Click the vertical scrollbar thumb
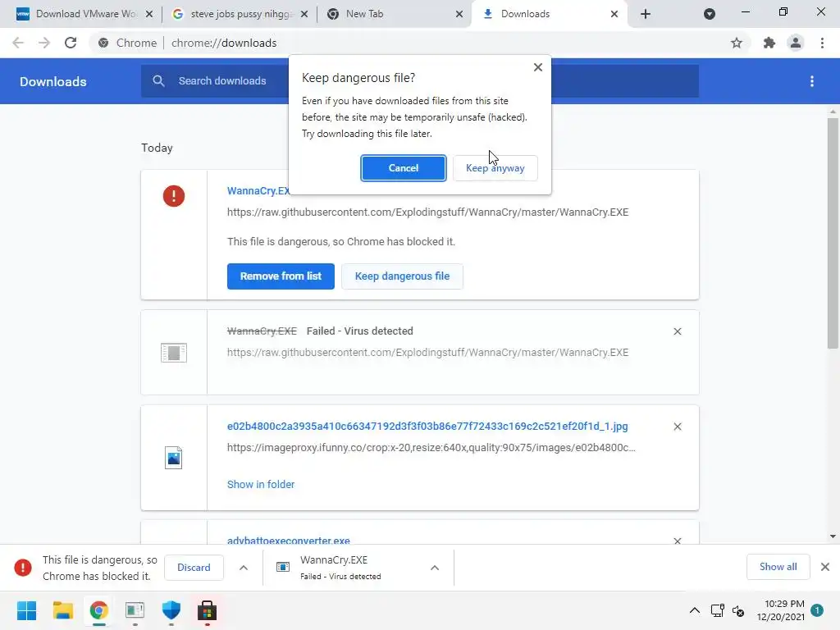 pos(833,233)
